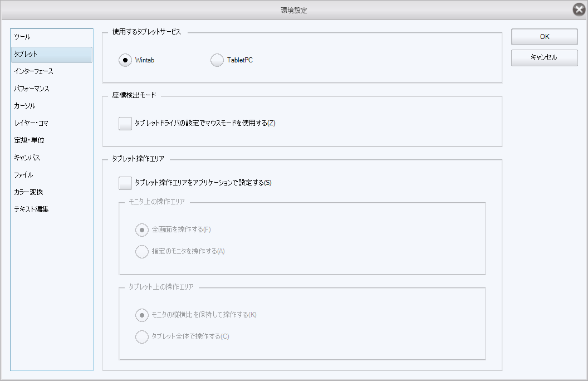The height and width of the screenshot is (381, 588).
Task: Open キャンバス settings category
Action: coord(27,158)
